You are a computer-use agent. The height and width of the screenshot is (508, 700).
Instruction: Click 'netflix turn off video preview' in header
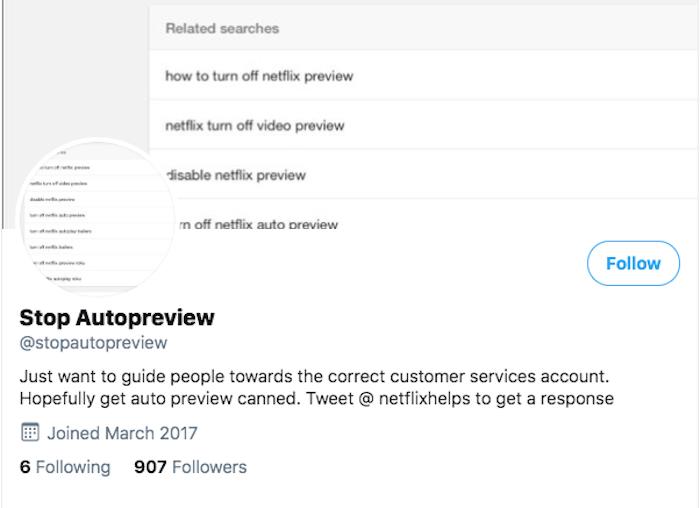(254, 125)
